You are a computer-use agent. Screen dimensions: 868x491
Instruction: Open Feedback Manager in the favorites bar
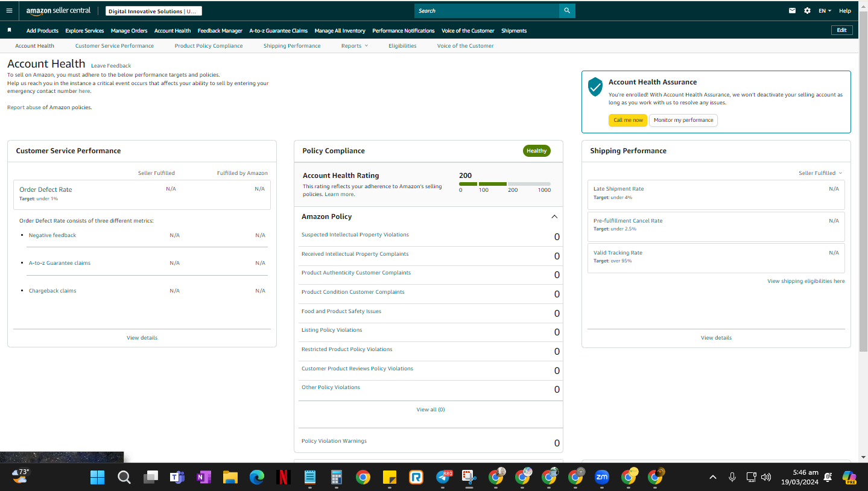[220, 31]
